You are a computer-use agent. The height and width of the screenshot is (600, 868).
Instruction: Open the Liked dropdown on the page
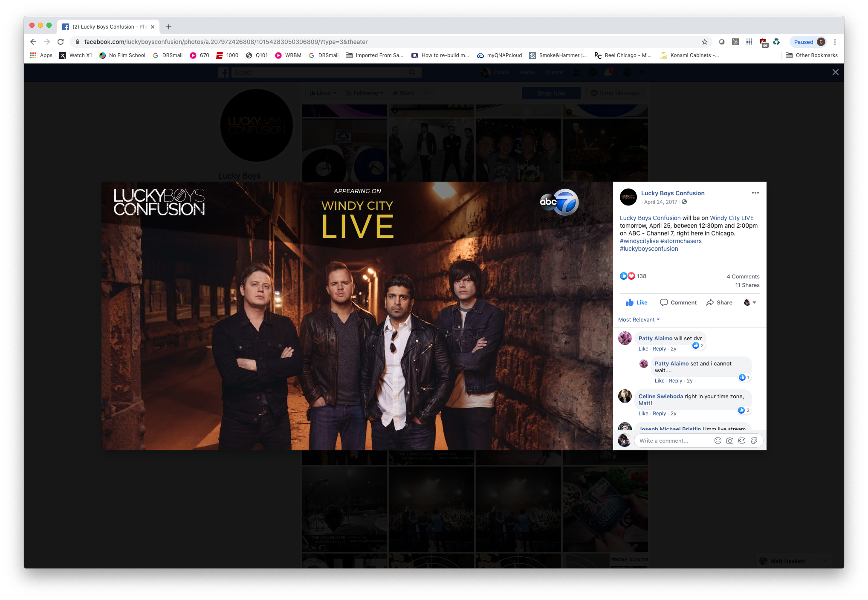pyautogui.click(x=323, y=93)
